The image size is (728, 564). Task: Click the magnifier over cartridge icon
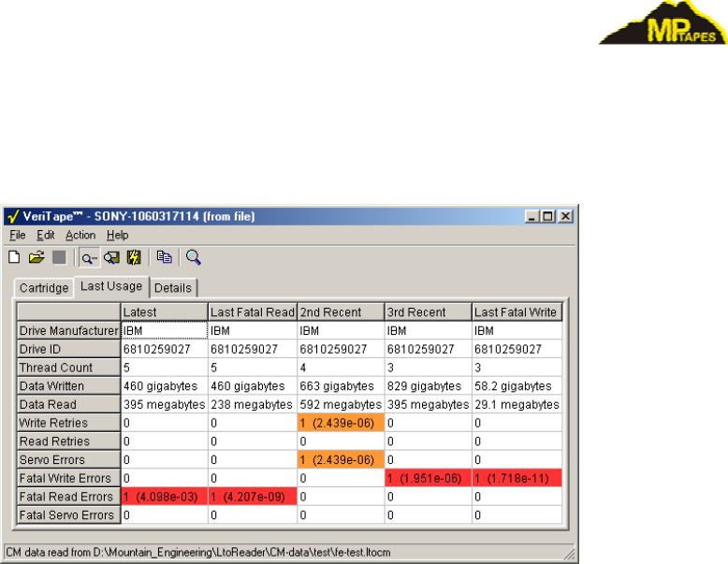coord(112,257)
